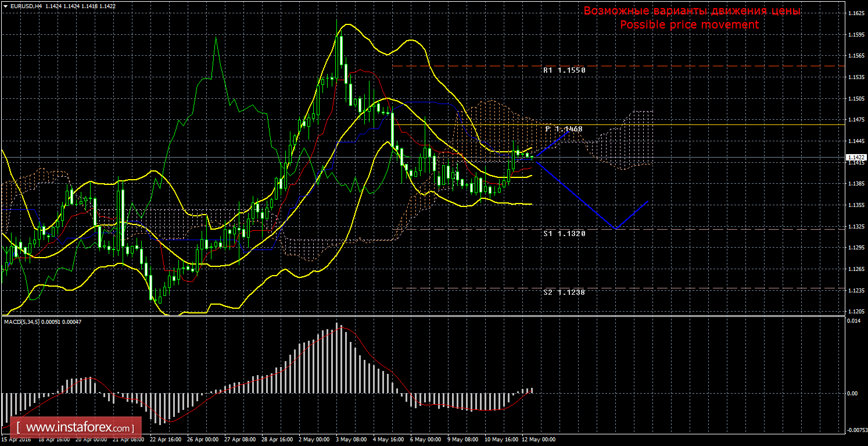Select the S2 1.1238 support label
Screen dimensions: 868x446
click(x=564, y=292)
